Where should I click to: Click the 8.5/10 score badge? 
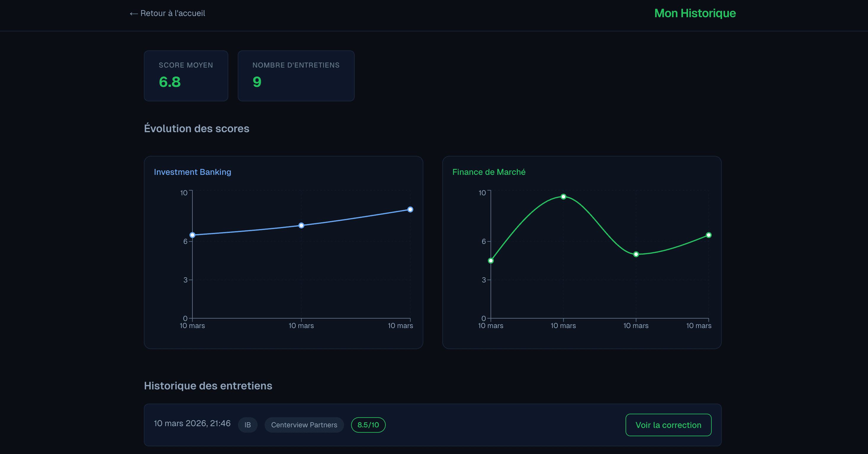tap(368, 425)
